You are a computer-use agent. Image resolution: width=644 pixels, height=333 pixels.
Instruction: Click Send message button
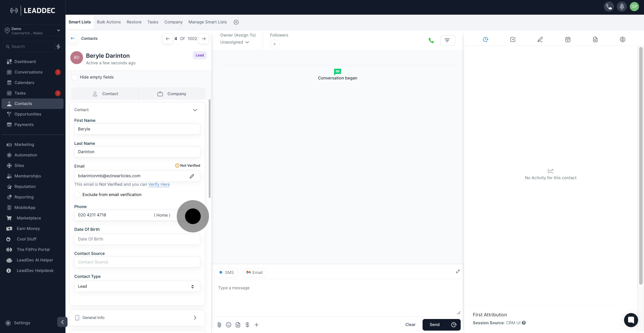pyautogui.click(x=435, y=325)
